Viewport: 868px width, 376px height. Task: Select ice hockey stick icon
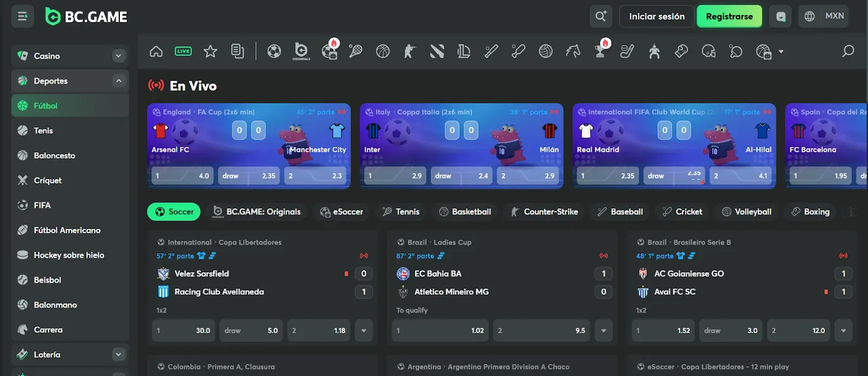pyautogui.click(x=627, y=52)
